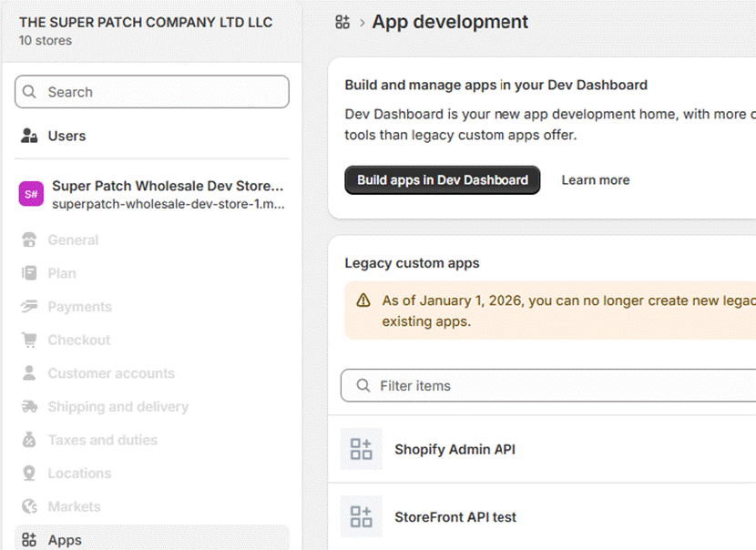Click the Locations pin icon
This screenshot has height=550, width=756.
(x=29, y=474)
